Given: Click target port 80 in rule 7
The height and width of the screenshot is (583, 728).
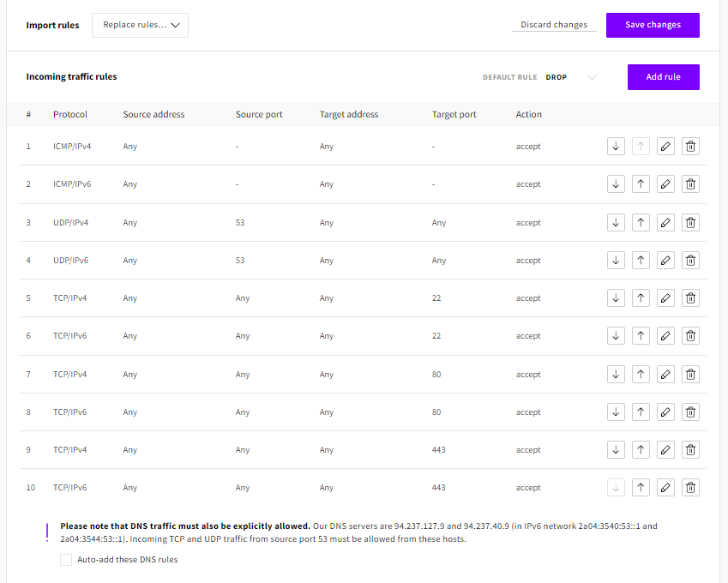Looking at the screenshot, I should pyautogui.click(x=436, y=374).
